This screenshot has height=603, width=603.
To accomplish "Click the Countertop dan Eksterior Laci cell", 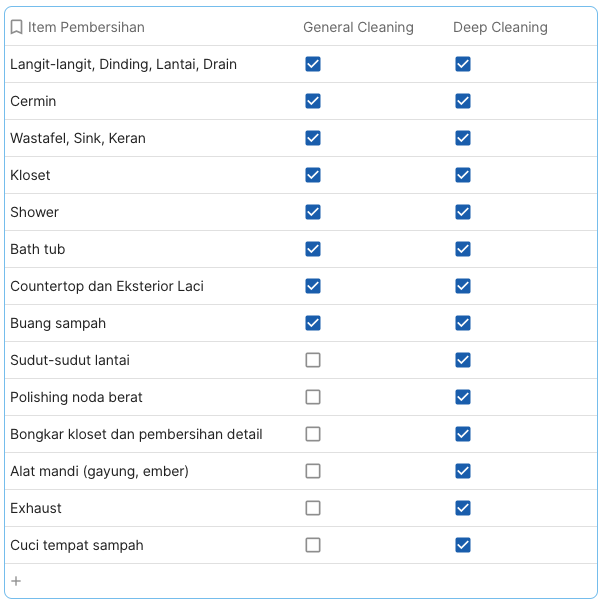I will [107, 286].
